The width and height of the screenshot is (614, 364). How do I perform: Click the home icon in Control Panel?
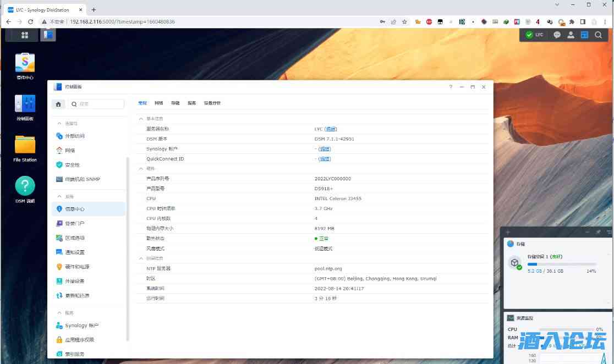point(59,104)
